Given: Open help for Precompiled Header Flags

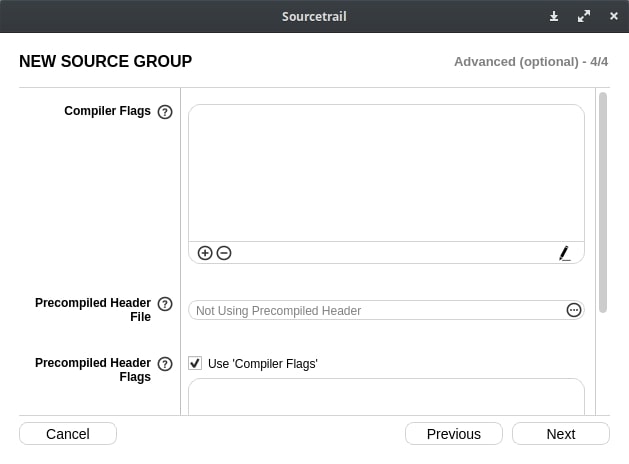Looking at the screenshot, I should 165,364.
